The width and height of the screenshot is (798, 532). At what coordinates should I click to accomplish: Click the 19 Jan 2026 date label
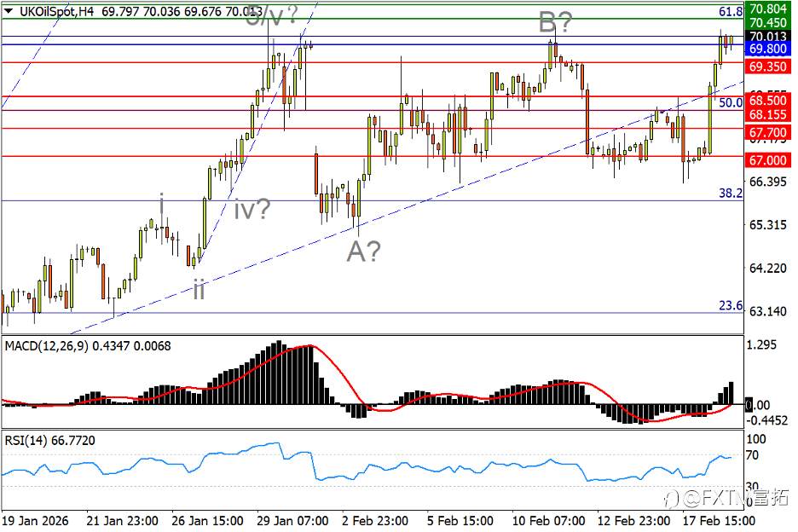pyautogui.click(x=35, y=521)
